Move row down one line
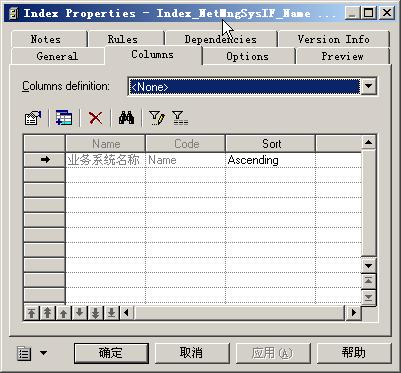The width and height of the screenshot is (401, 373). click(79, 313)
